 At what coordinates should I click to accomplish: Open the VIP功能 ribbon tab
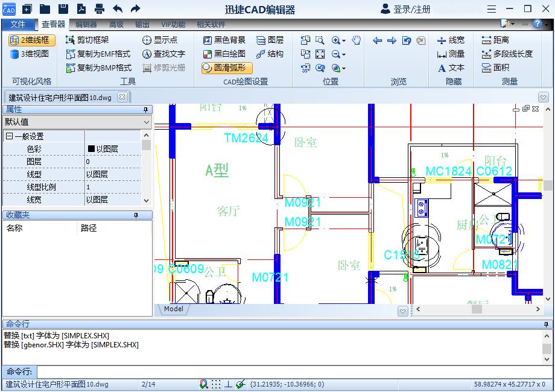(x=173, y=24)
